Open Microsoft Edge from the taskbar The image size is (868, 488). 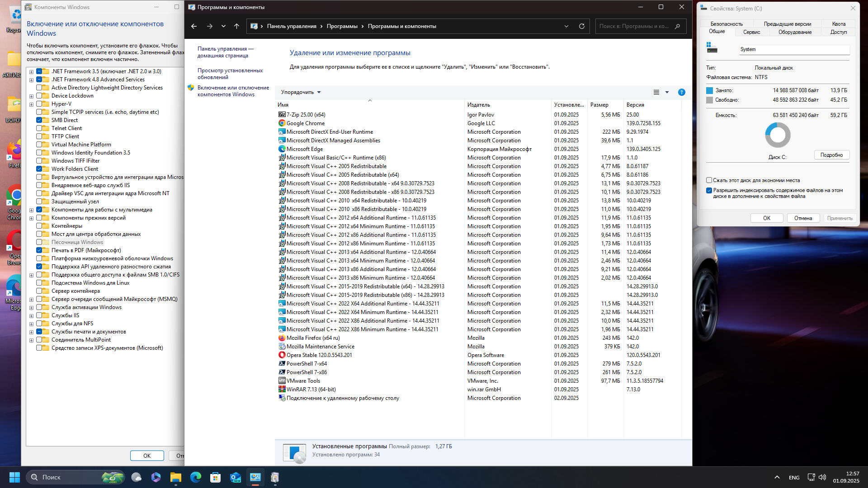[195, 477]
